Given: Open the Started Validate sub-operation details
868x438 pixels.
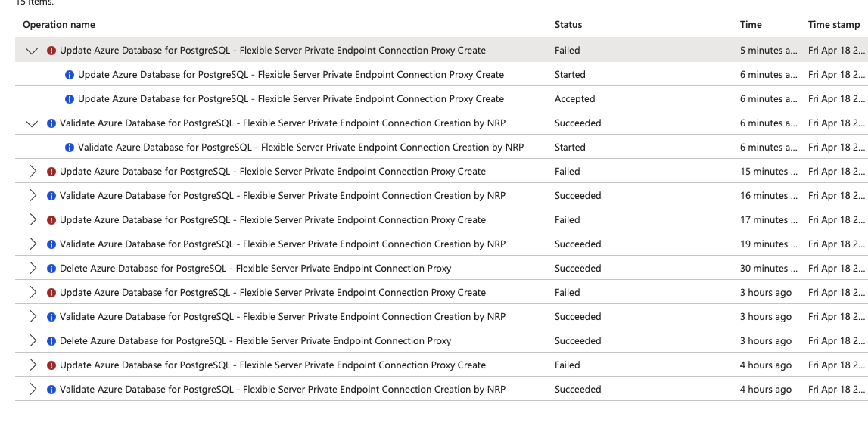Looking at the screenshot, I should pos(300,148).
